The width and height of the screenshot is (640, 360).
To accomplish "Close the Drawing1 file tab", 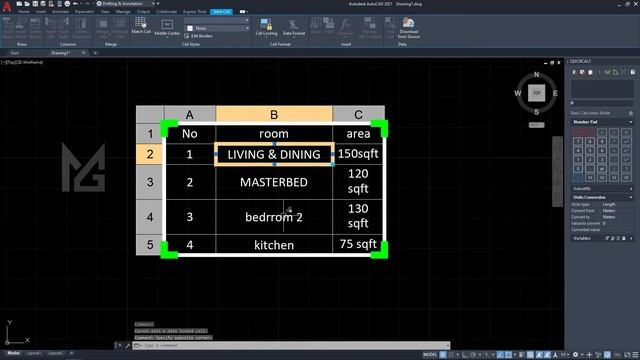I will click(x=84, y=53).
